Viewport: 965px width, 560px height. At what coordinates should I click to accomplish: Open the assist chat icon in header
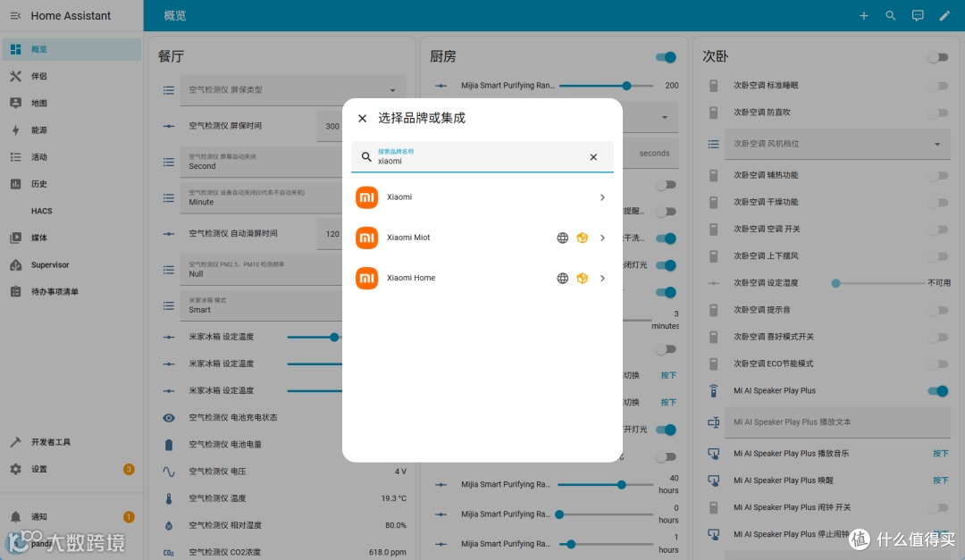(918, 15)
